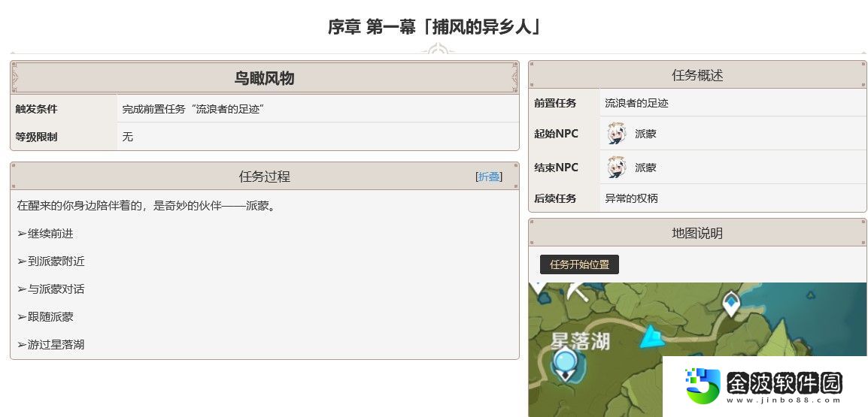Viewport: 868px width, 417px height.
Task: Collapse the 任务过程 section via 折叠 link
Action: pyautogui.click(x=489, y=177)
